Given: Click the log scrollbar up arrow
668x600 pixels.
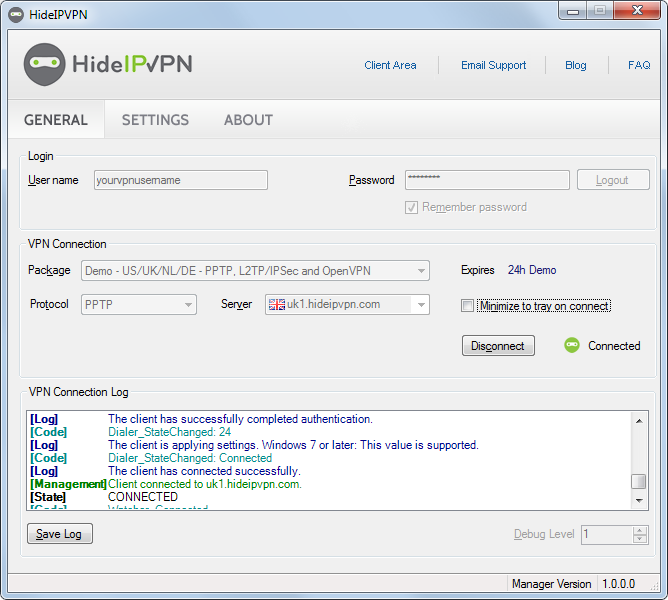Looking at the screenshot, I should pyautogui.click(x=639, y=421).
